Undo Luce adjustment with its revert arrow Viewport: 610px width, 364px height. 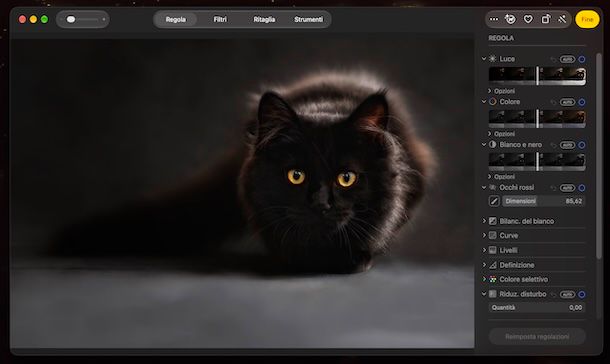pos(553,59)
